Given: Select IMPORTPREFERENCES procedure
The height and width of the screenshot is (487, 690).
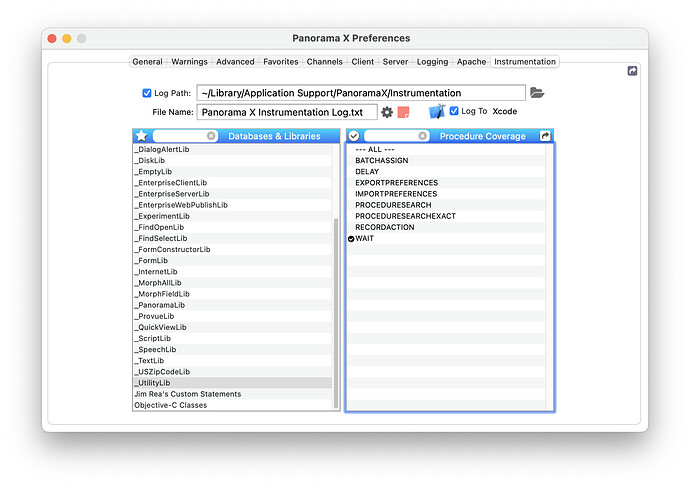Looking at the screenshot, I should (x=446, y=194).
